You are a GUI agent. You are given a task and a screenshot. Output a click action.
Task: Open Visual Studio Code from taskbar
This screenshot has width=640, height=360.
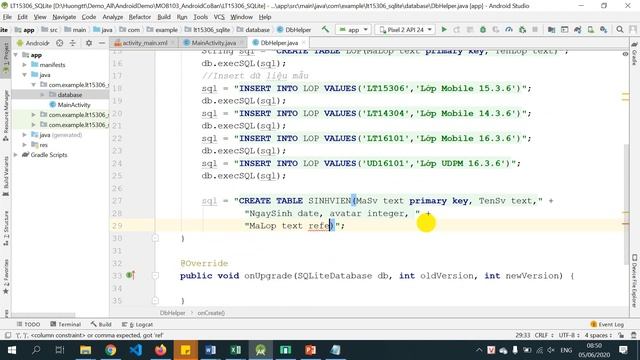pos(136,350)
